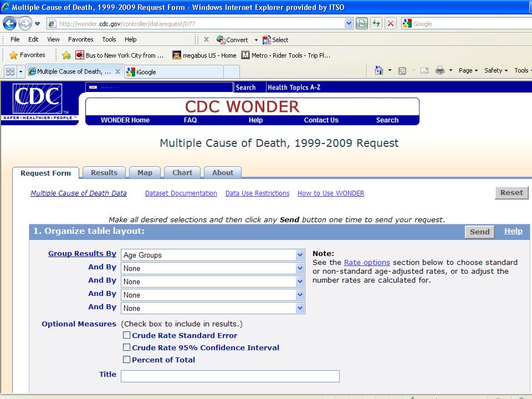The width and height of the screenshot is (532, 399).
Task: Switch to the About tab
Action: point(223,172)
